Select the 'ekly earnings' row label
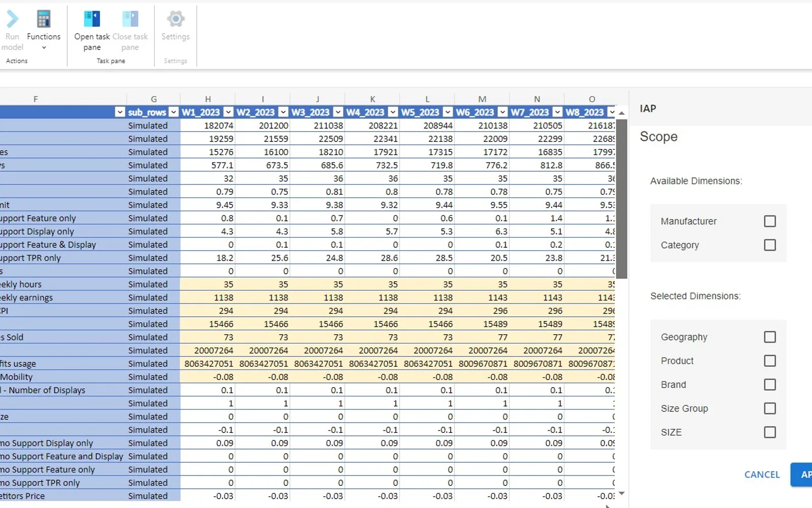 pos(26,298)
